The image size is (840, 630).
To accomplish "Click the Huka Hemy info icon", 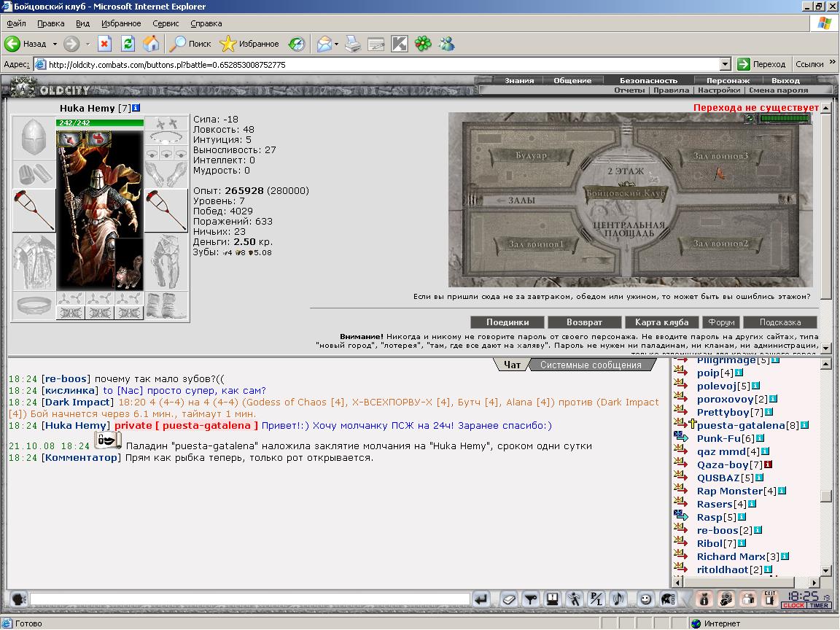I will pyautogui.click(x=136, y=108).
